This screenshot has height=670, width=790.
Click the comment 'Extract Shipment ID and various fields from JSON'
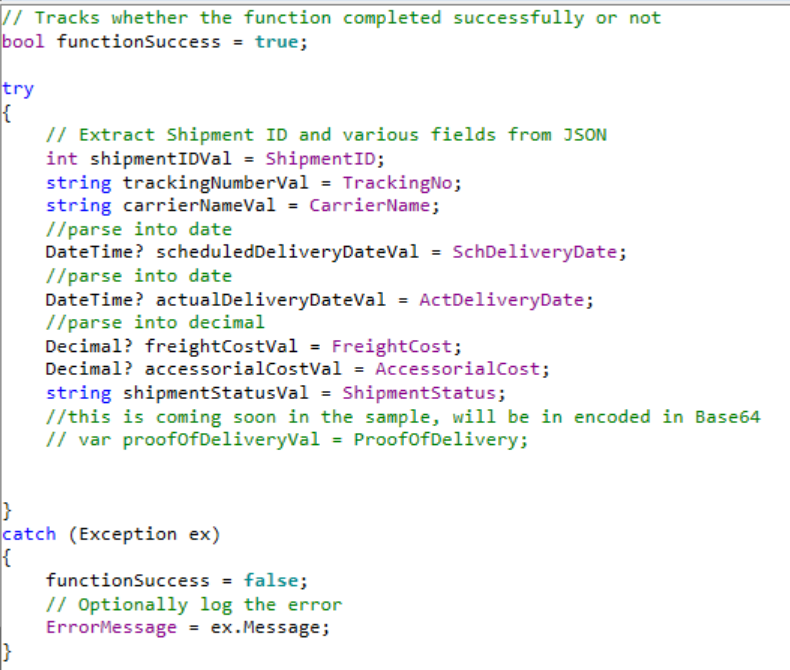coord(326,135)
